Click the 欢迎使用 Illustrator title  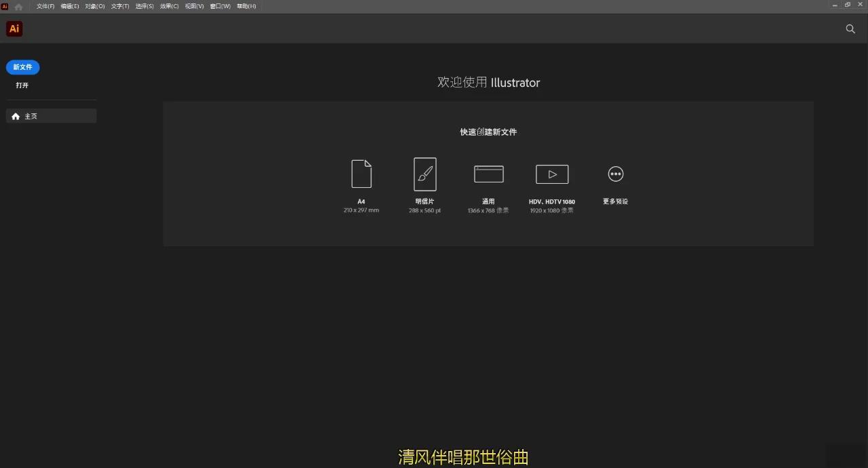488,82
